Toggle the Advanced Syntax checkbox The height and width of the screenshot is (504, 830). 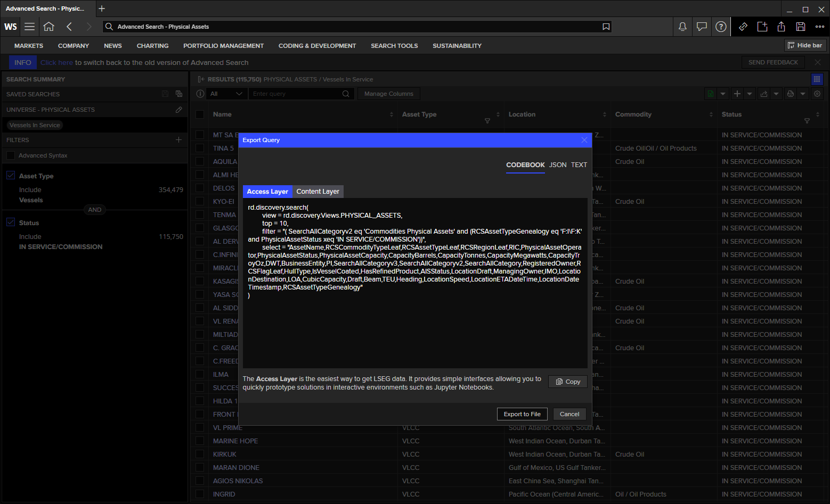11,155
